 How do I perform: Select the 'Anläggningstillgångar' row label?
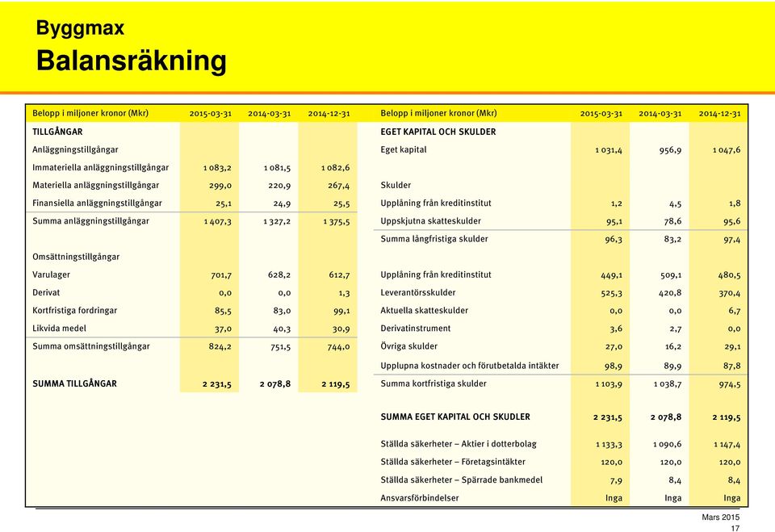coord(75,150)
